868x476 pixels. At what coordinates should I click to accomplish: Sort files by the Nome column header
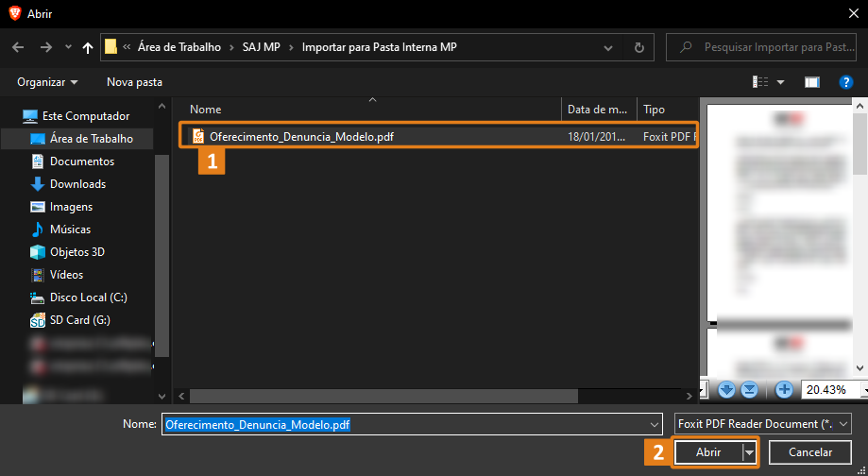[x=205, y=110]
